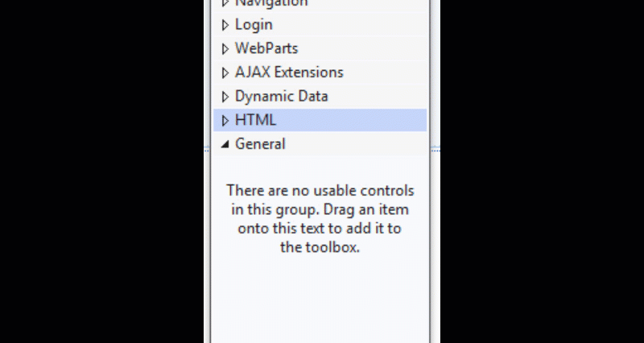Click blank space right of HTML row
644x343 pixels.
click(362, 121)
